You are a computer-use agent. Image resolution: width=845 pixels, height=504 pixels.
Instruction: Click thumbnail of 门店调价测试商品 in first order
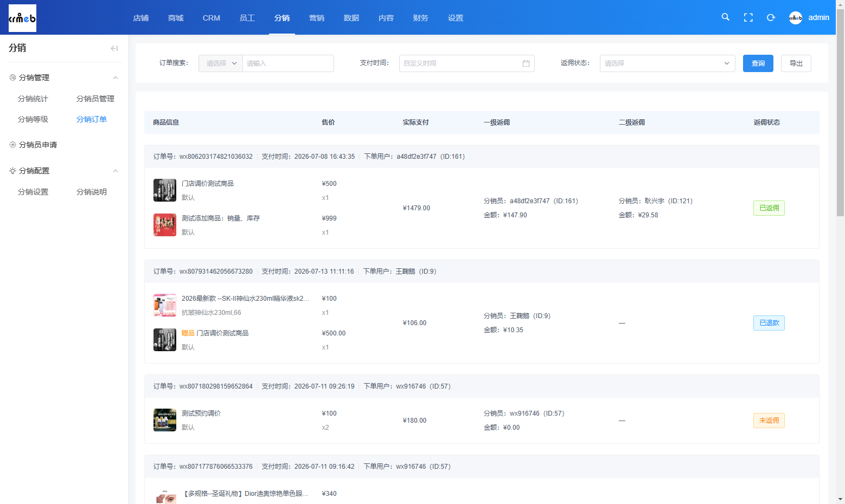[164, 190]
